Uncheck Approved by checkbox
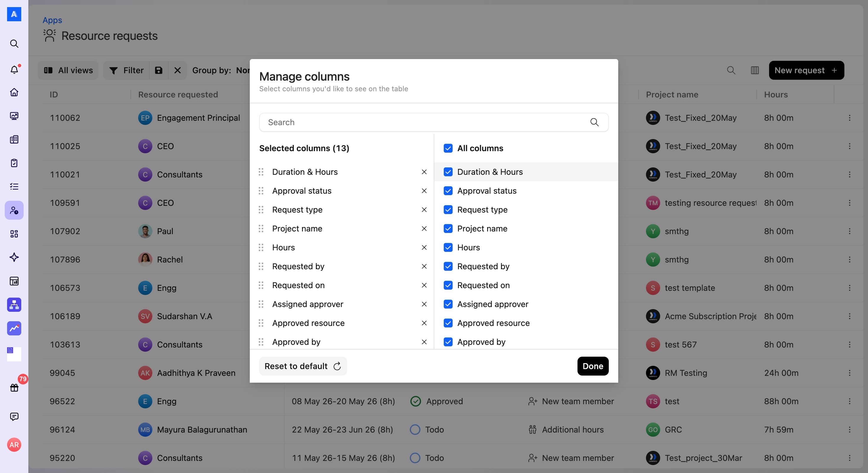868x473 pixels. click(448, 342)
